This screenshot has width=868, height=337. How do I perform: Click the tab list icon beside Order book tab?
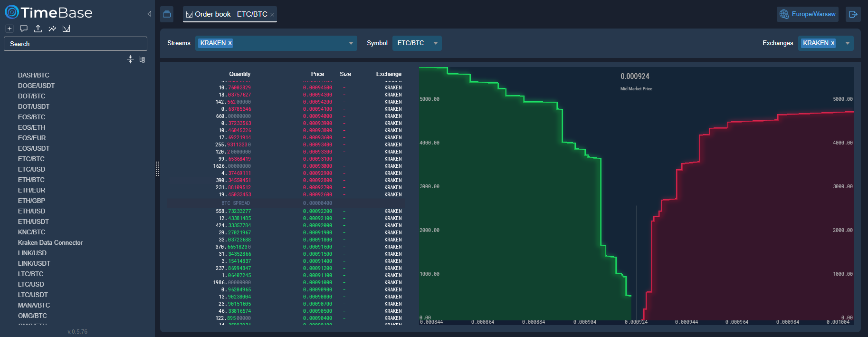pyautogui.click(x=167, y=14)
